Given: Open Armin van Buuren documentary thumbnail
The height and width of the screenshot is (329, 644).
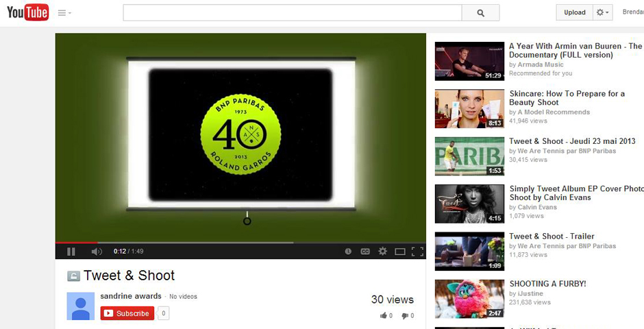Looking at the screenshot, I should tap(469, 61).
